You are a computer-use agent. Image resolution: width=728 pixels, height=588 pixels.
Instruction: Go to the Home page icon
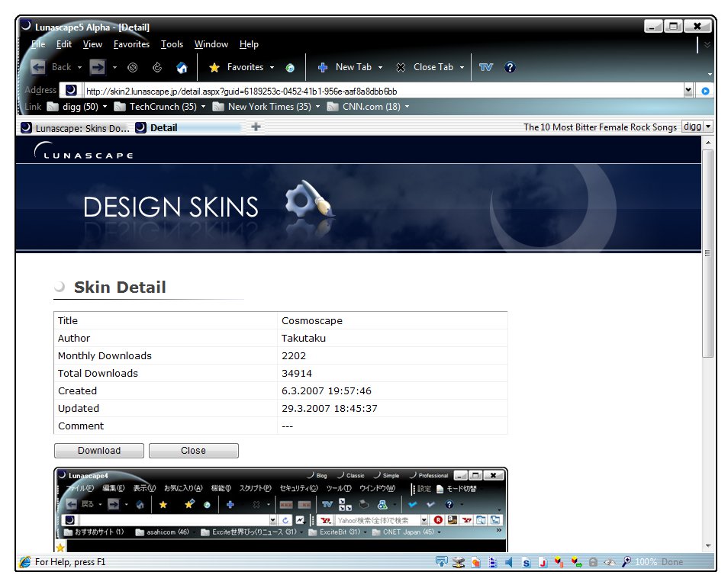(182, 68)
